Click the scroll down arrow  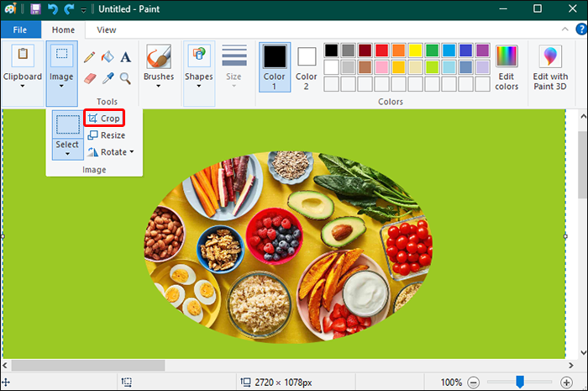point(583,352)
